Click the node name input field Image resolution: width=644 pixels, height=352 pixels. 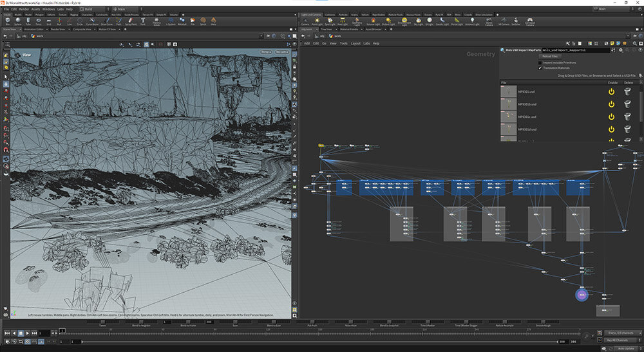(575, 50)
